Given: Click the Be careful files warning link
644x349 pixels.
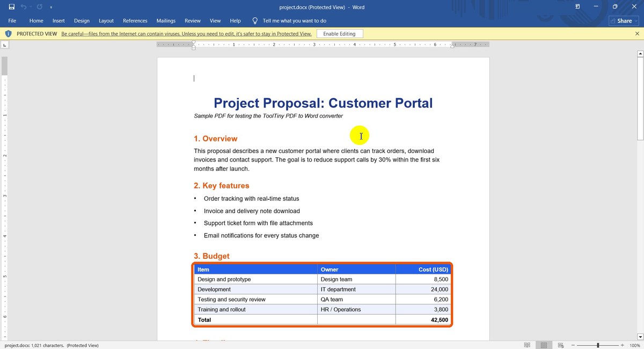Looking at the screenshot, I should pyautogui.click(x=186, y=34).
